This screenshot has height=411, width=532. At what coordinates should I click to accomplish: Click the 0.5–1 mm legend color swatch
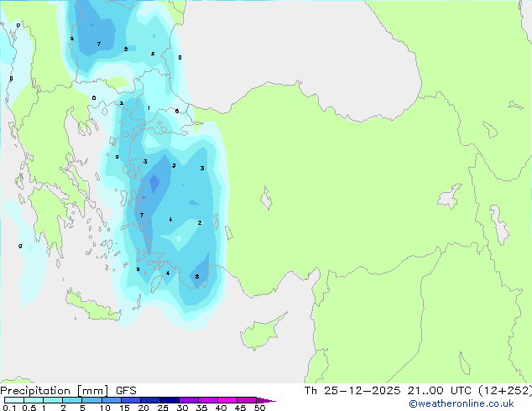point(34,400)
